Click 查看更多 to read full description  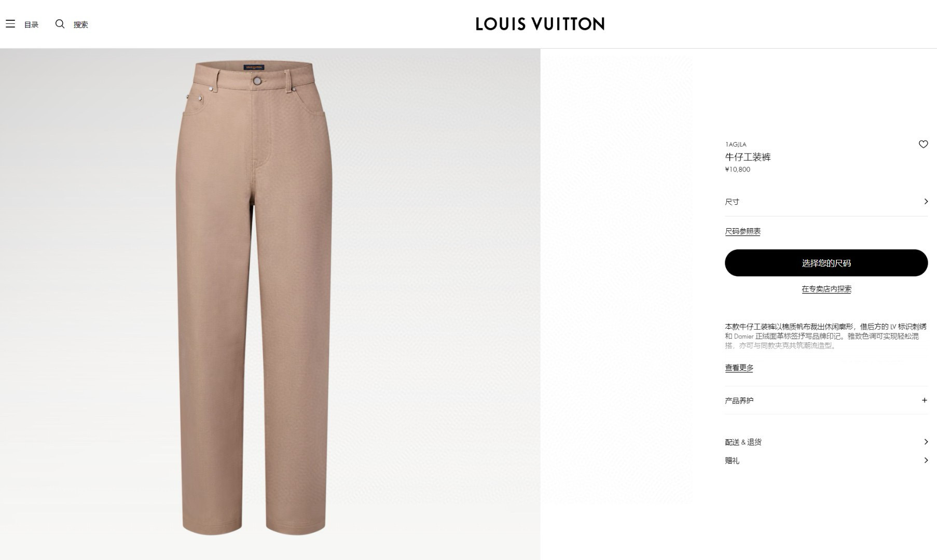(739, 368)
